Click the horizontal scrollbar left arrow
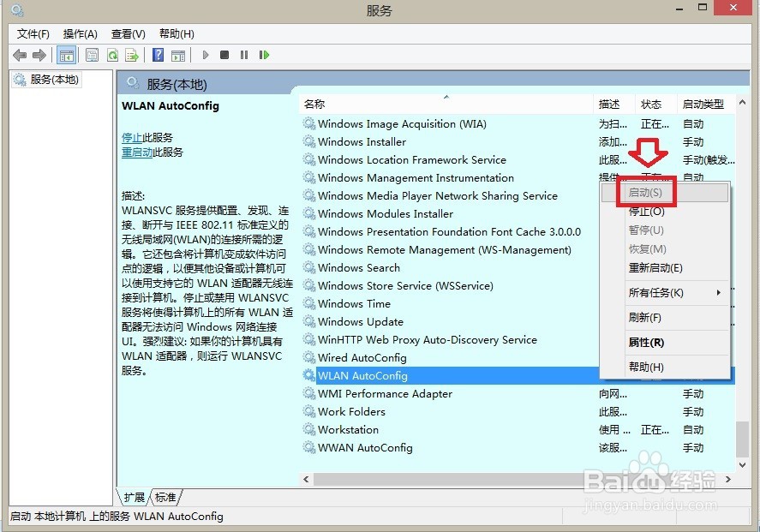The width and height of the screenshot is (760, 532). click(x=306, y=479)
